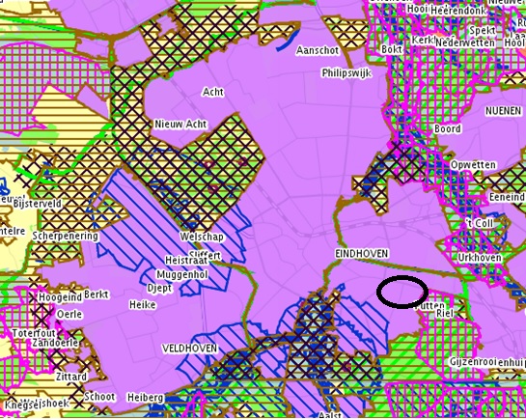Click the VELDHOVEN town label

tap(190, 349)
